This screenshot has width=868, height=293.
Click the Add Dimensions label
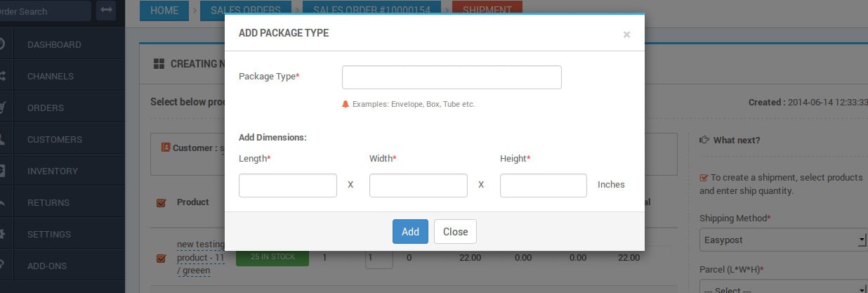[x=272, y=138]
